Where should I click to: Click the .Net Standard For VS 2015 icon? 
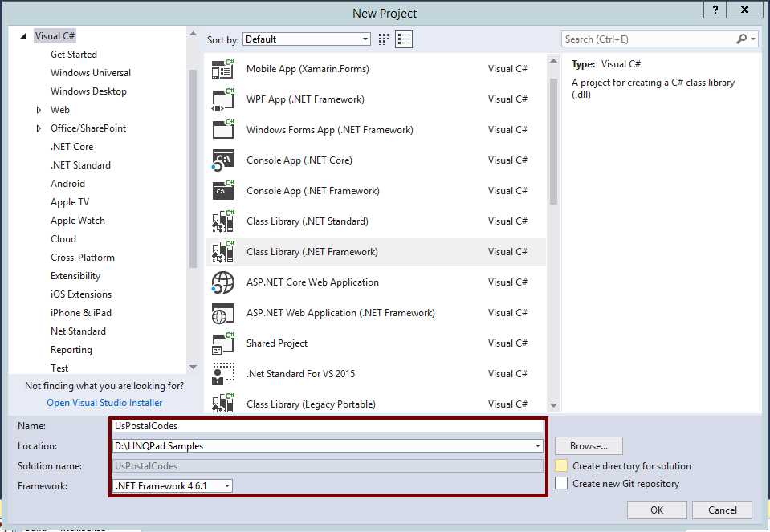[223, 374]
